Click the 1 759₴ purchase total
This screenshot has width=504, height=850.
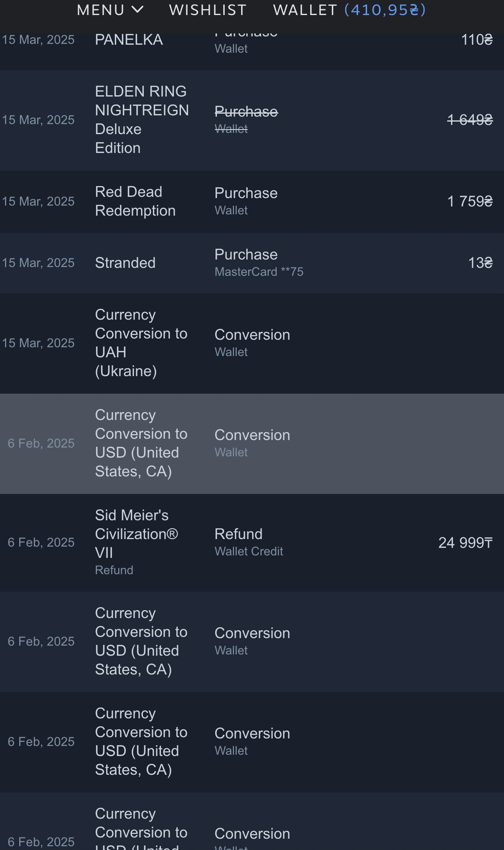470,201
